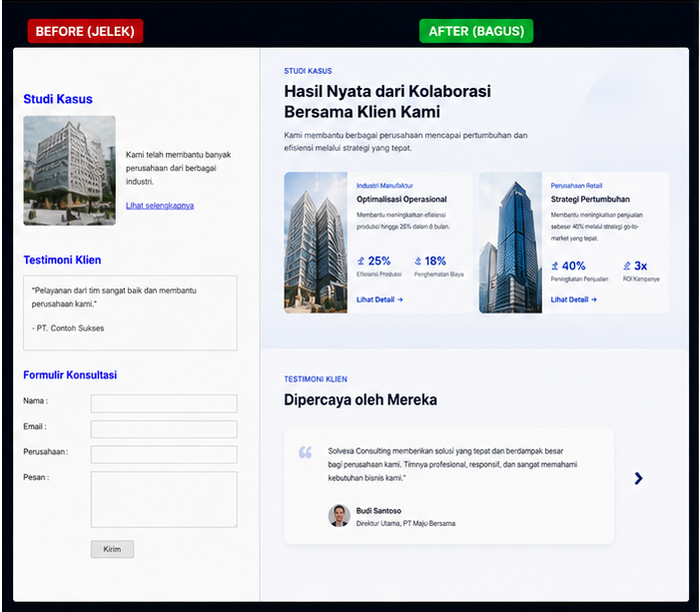
Task: Click the 40% statistic value
Action: (x=573, y=266)
